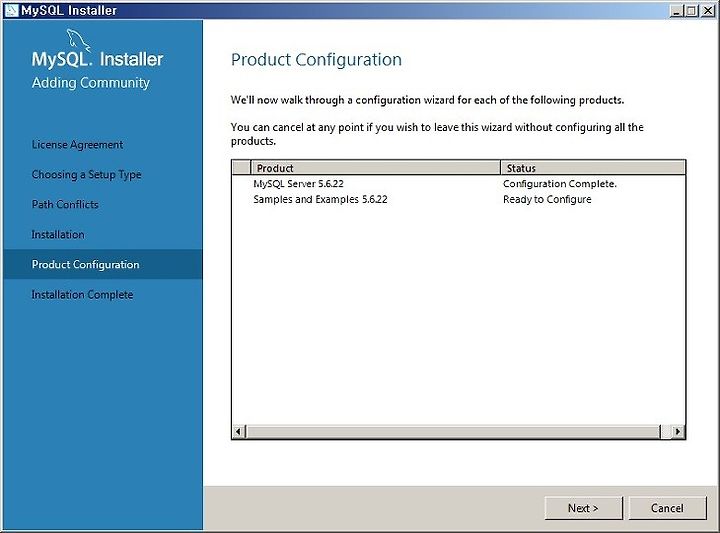Minimize the MySQL Installer window

tap(676, 11)
